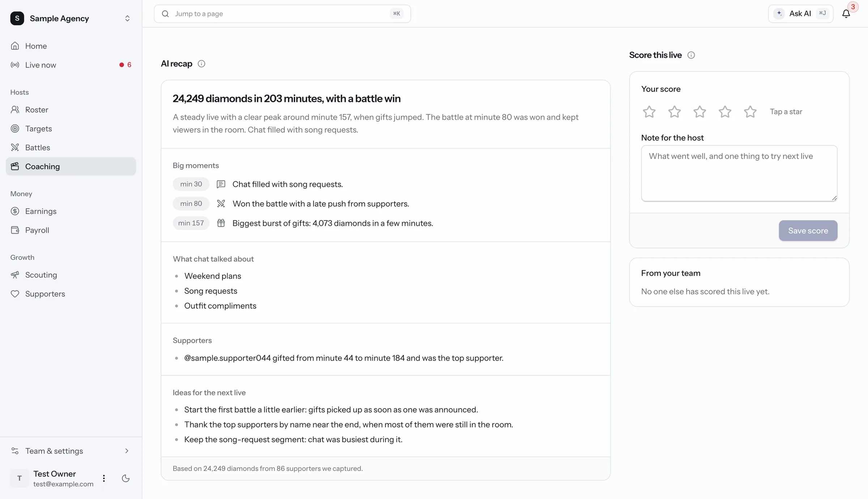Click the min 157 timestamp chip
Viewport: 868px width, 499px height.
pyautogui.click(x=191, y=223)
